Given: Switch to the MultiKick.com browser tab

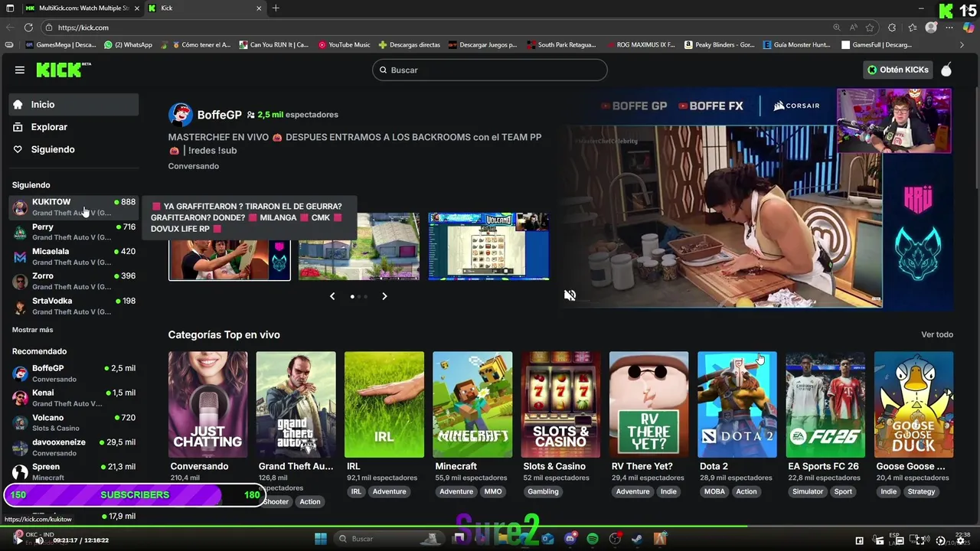Looking at the screenshot, I should (x=83, y=8).
